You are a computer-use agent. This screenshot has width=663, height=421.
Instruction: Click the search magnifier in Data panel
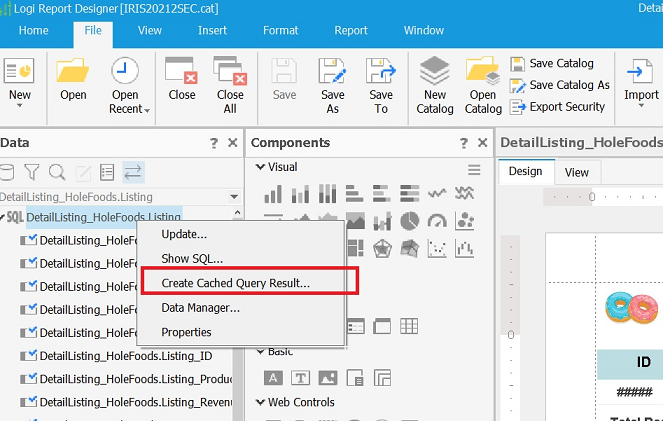pos(57,172)
